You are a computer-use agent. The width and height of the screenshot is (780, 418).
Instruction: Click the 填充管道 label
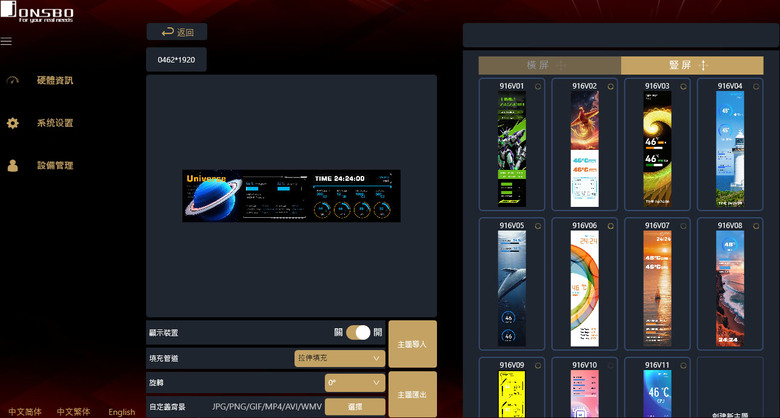tap(164, 358)
